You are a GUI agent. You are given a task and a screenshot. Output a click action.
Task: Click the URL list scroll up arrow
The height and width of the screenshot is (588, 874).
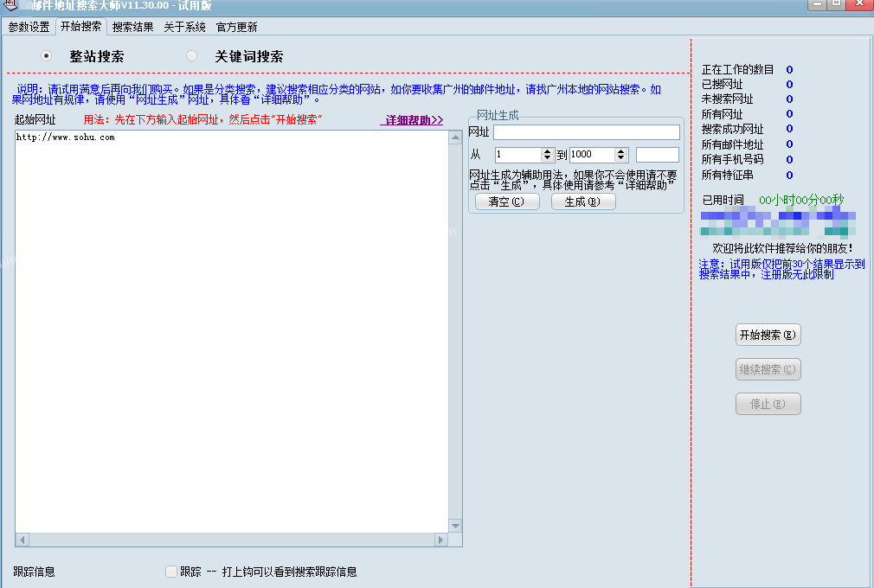coord(455,137)
